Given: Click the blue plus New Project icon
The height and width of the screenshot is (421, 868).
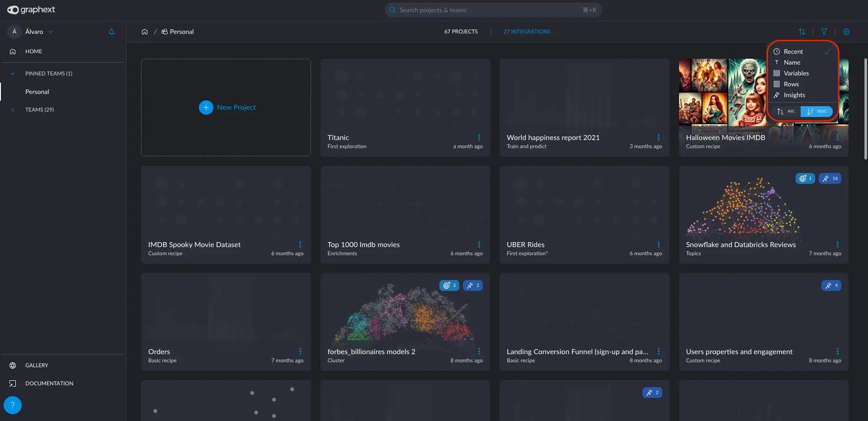Looking at the screenshot, I should [206, 108].
